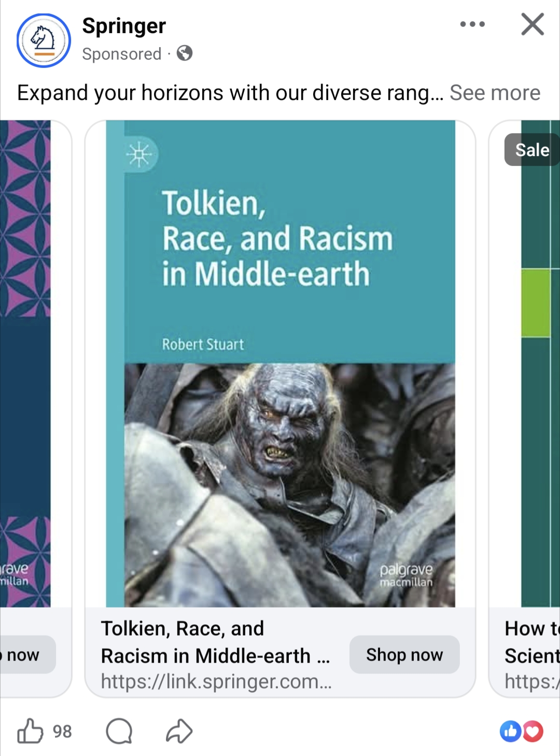Screen dimensions: 560x756
Task: View reactions via red heart emoji
Action: tap(533, 731)
